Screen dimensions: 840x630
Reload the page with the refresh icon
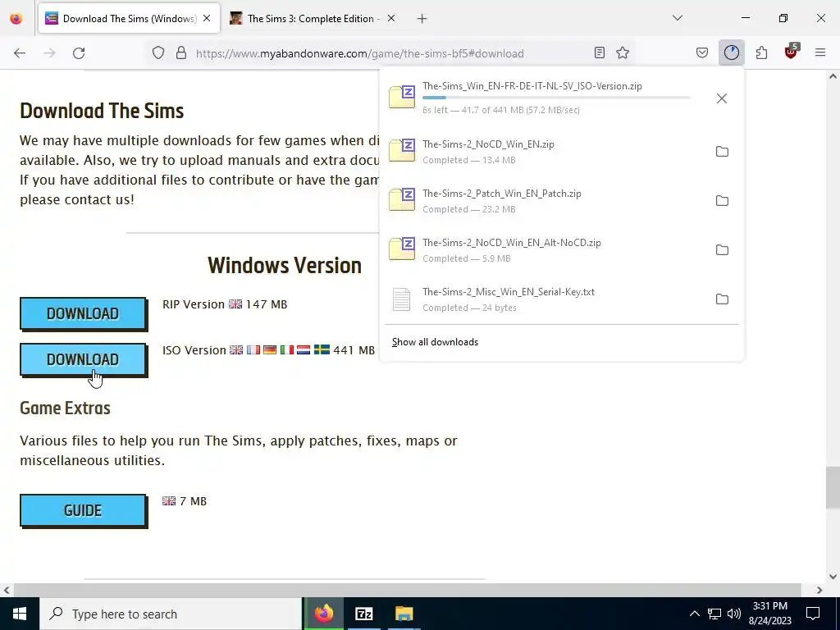click(79, 53)
